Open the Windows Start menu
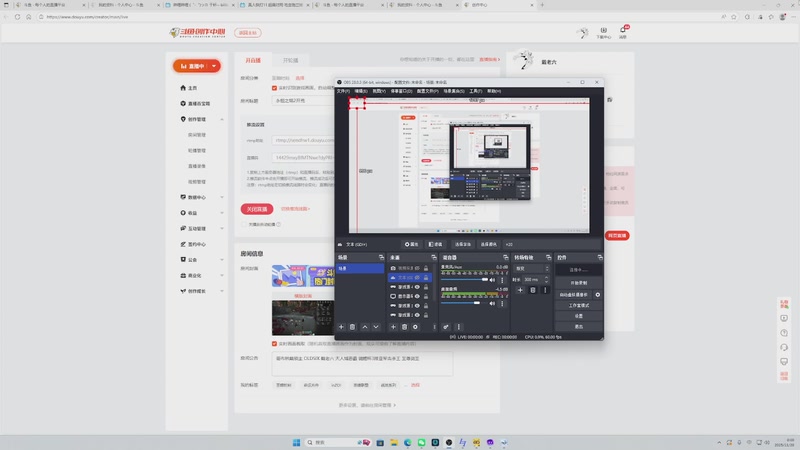 click(296, 442)
